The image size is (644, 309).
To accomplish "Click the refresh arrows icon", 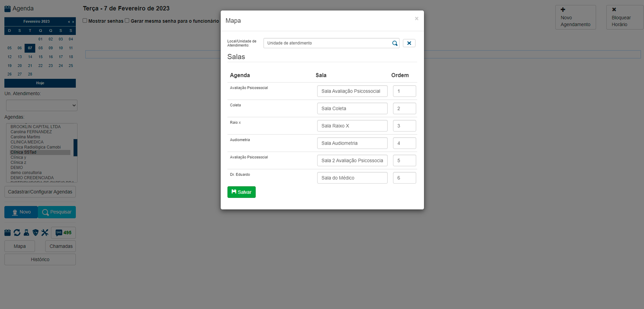I will 17,233.
